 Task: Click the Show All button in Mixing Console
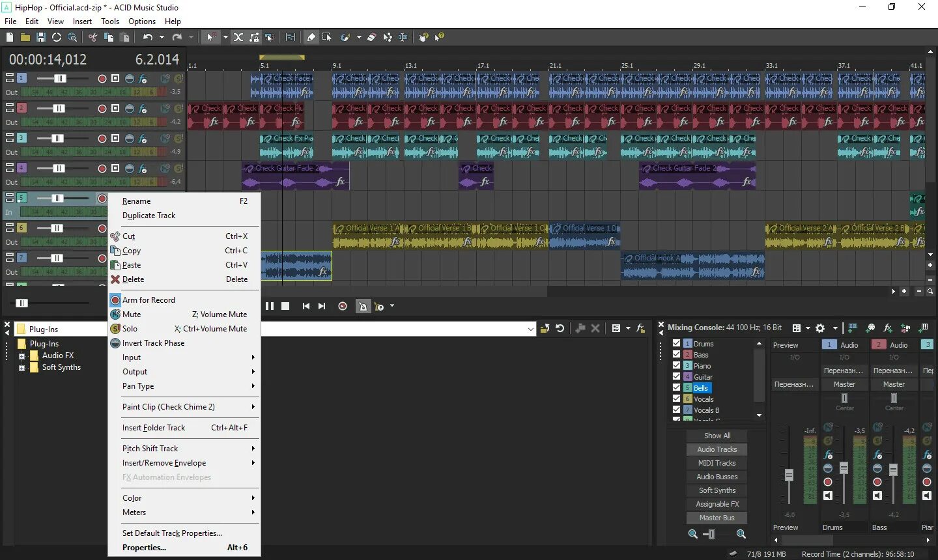pyautogui.click(x=717, y=436)
